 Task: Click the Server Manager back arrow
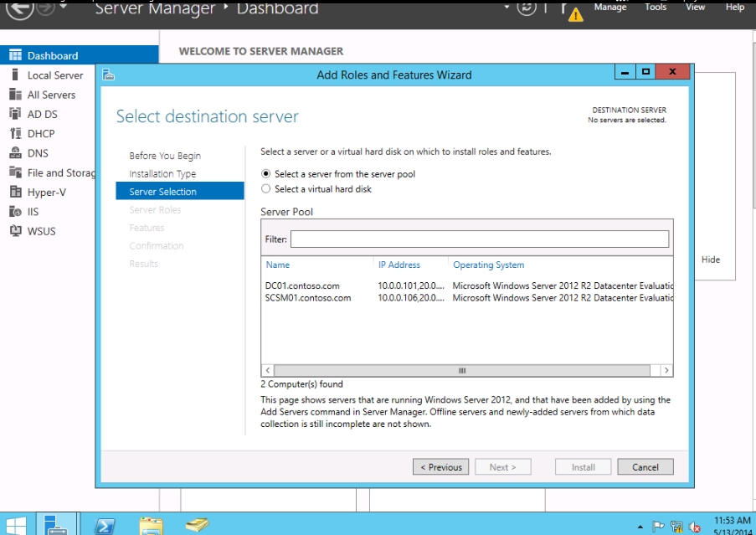[19, 8]
